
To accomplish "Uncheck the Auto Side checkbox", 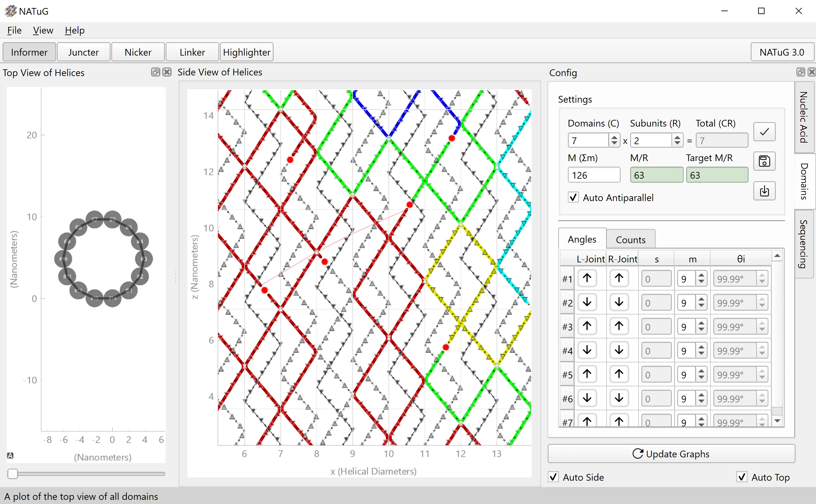I will pos(553,477).
